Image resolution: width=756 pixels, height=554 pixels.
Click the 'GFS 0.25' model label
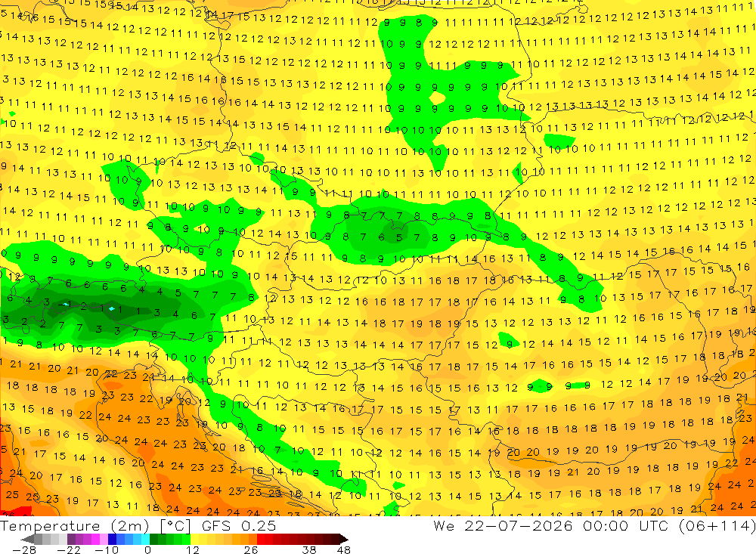239,526
